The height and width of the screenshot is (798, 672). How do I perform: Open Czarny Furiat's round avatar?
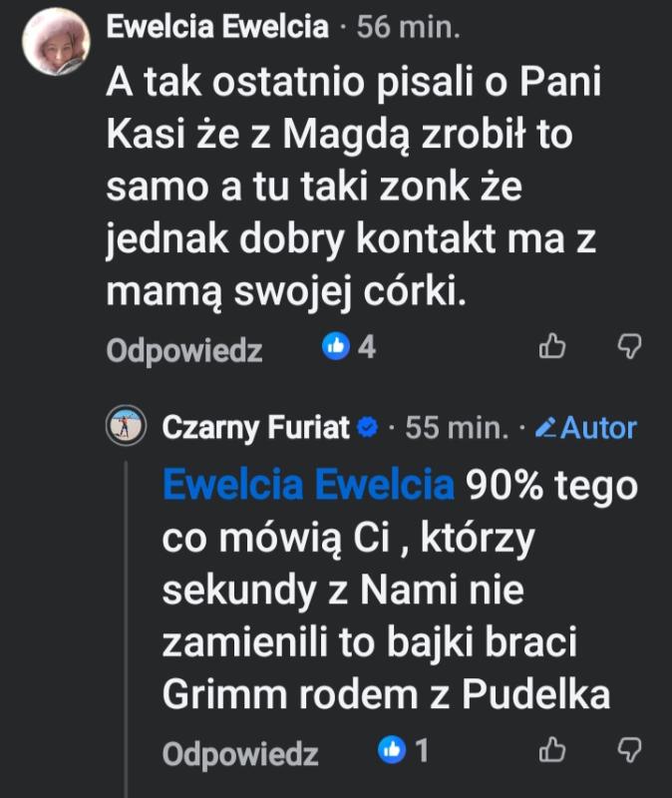point(127,427)
